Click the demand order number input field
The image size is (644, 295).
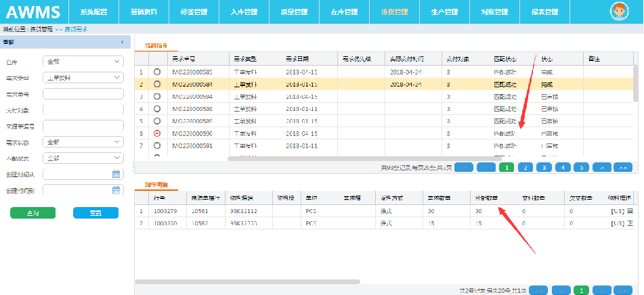(82, 94)
